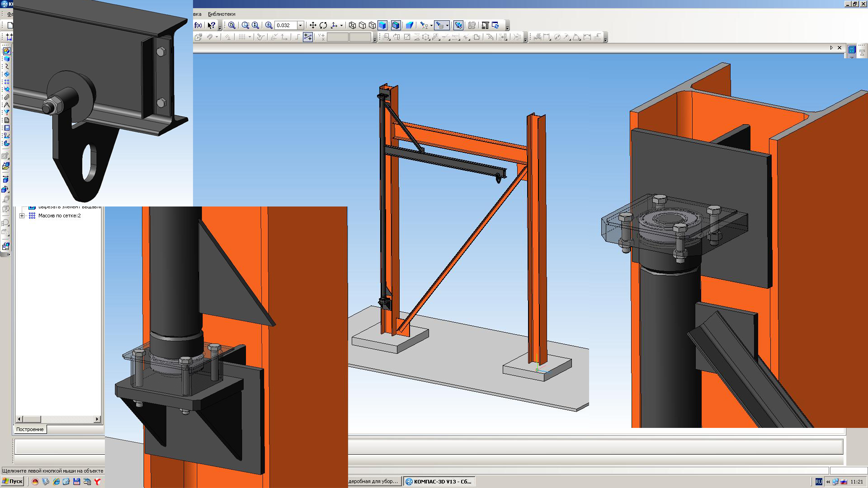Click the zoom-in magnifier beside scale field

point(269,25)
